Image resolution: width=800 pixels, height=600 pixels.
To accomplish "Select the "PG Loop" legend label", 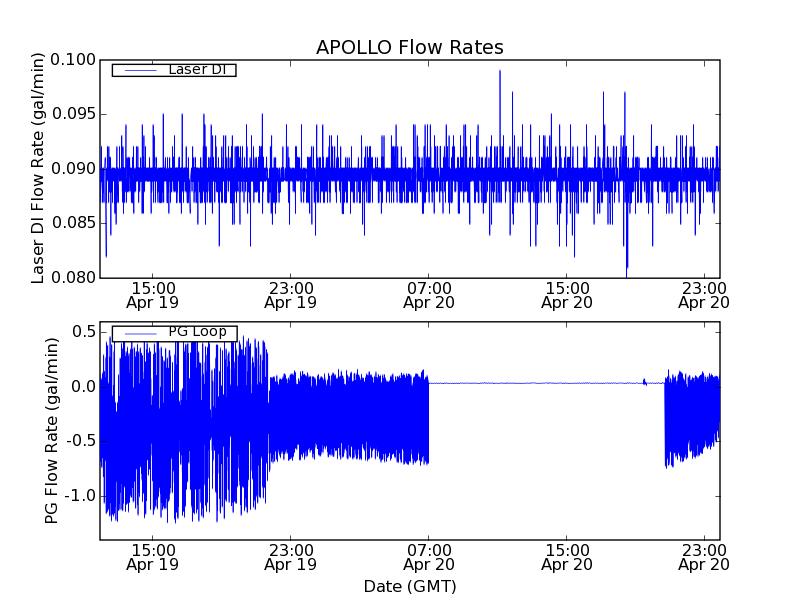I will 197,332.
